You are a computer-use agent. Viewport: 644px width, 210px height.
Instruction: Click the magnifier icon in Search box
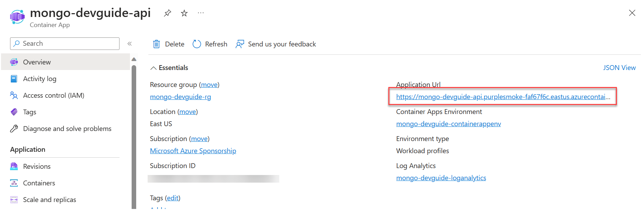[16, 44]
